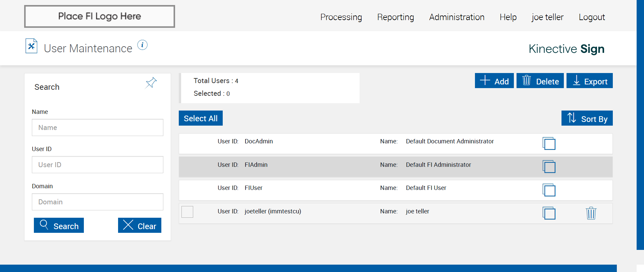The width and height of the screenshot is (644, 272).
Task: Click the Export button
Action: click(589, 81)
